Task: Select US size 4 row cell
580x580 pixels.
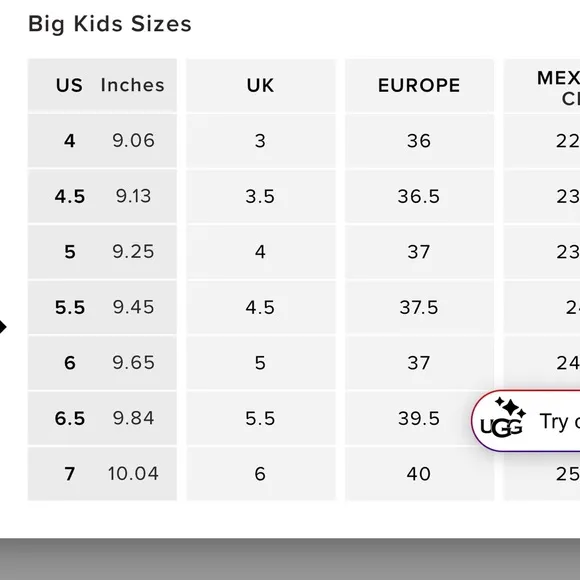Action: coord(102,141)
